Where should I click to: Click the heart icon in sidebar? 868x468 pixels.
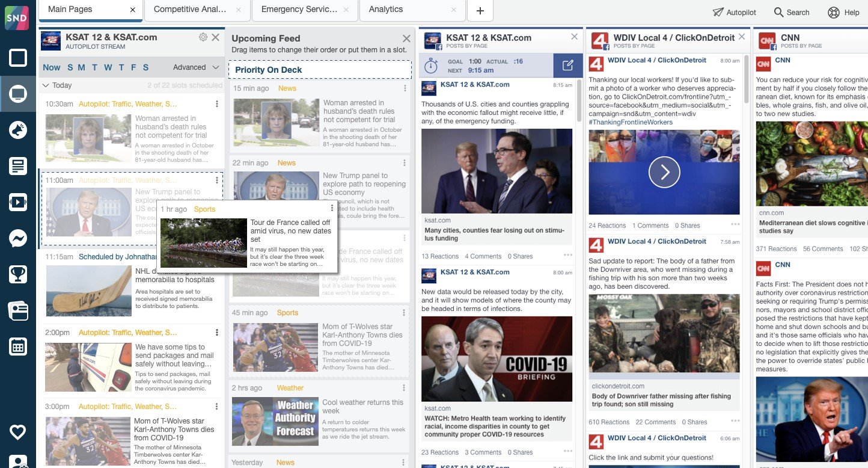coord(18,432)
